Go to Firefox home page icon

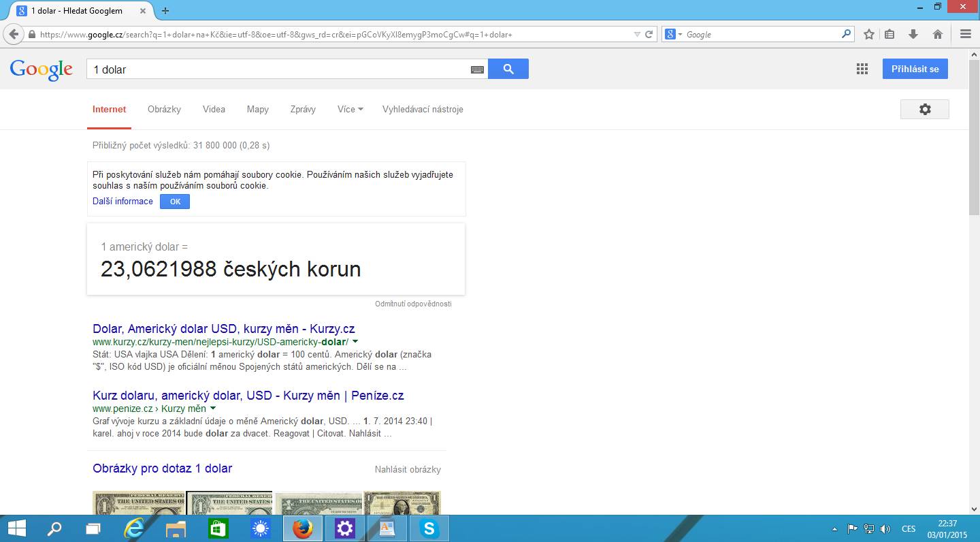tap(937, 34)
